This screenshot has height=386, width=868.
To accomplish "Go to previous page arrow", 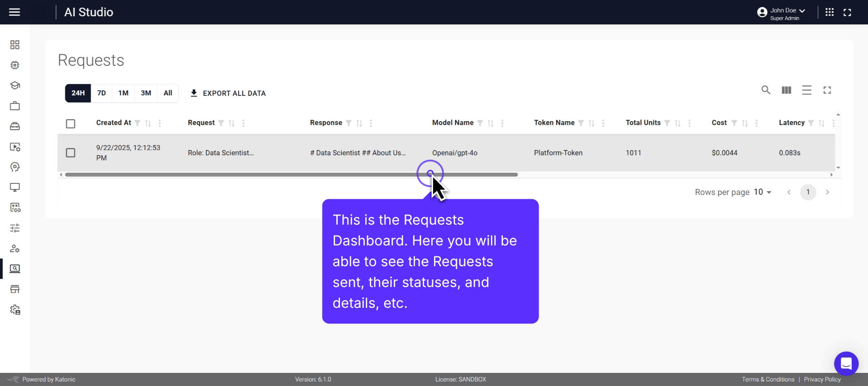I will click(x=789, y=192).
